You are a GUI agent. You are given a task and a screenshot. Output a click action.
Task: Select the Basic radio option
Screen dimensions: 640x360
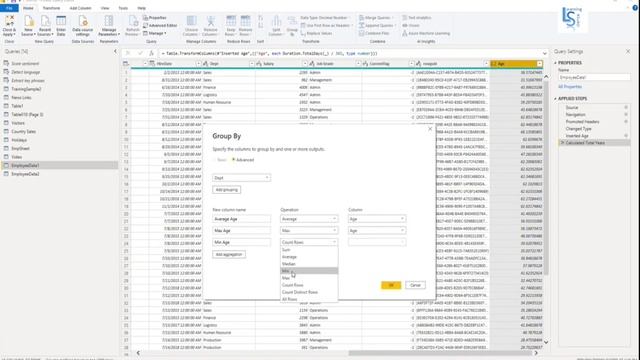coord(220,160)
